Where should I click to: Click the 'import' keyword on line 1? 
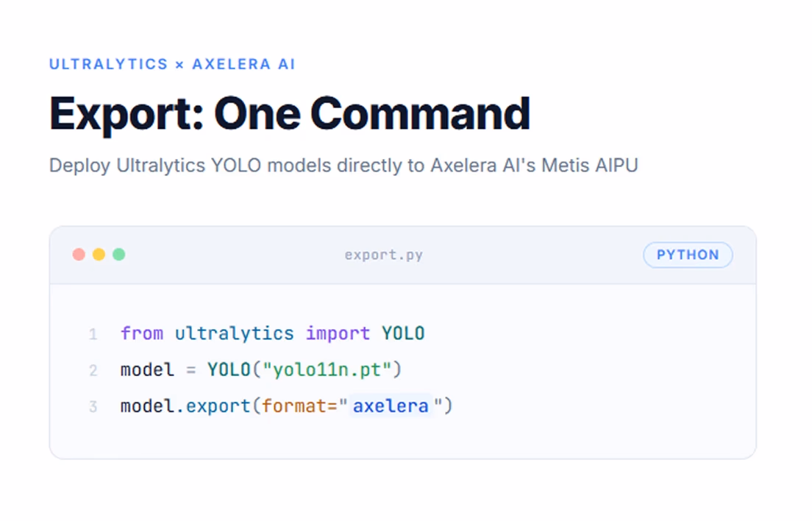pos(338,333)
